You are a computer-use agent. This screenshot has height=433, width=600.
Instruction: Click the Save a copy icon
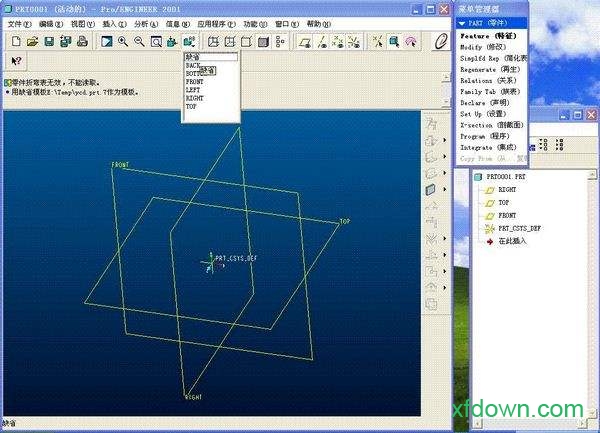tap(65, 41)
